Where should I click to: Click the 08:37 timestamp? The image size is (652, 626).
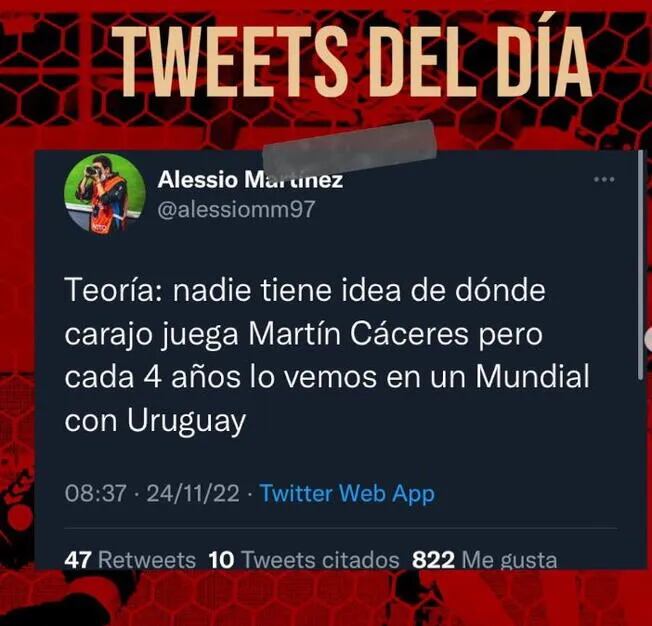click(x=96, y=493)
